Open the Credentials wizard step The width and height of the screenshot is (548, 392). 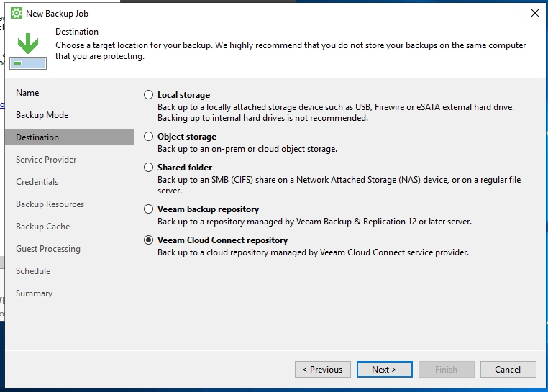click(x=37, y=182)
